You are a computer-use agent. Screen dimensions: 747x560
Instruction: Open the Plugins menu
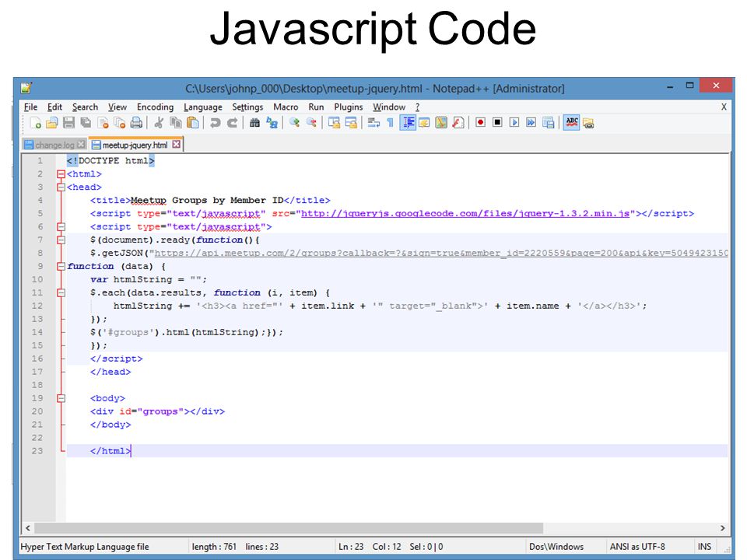349,107
